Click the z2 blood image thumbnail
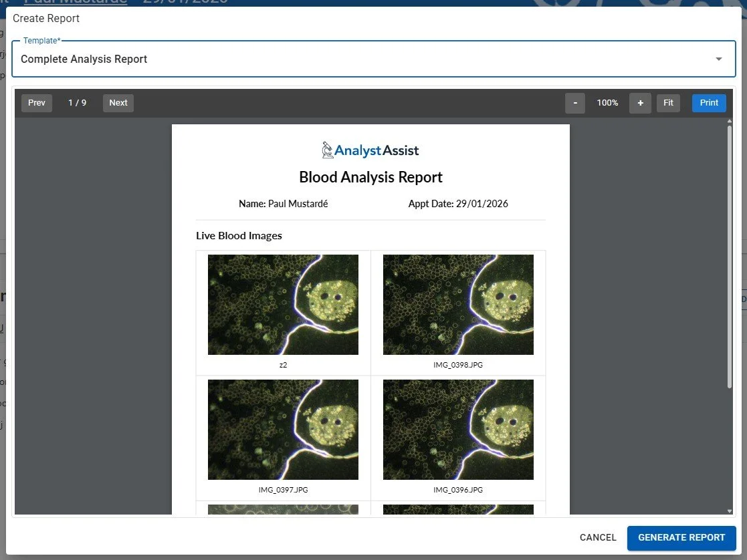 [x=283, y=305]
